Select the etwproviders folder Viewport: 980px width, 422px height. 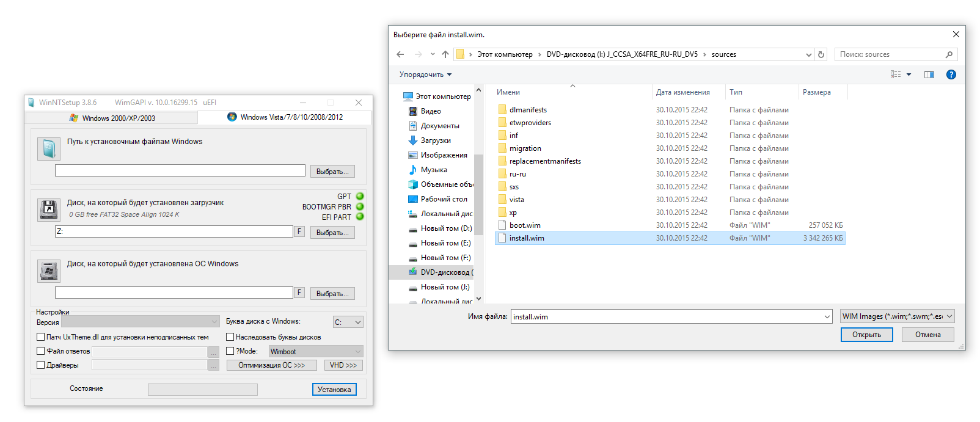pyautogui.click(x=530, y=123)
